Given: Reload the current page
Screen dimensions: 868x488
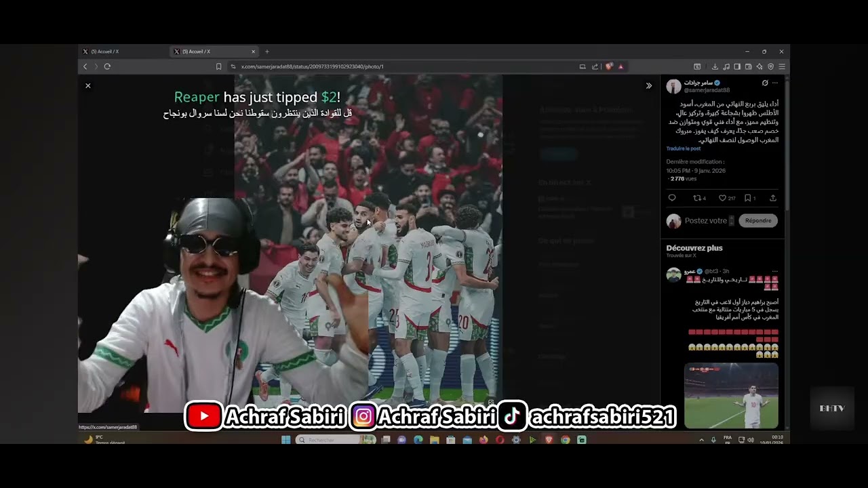Looking at the screenshot, I should (107, 66).
